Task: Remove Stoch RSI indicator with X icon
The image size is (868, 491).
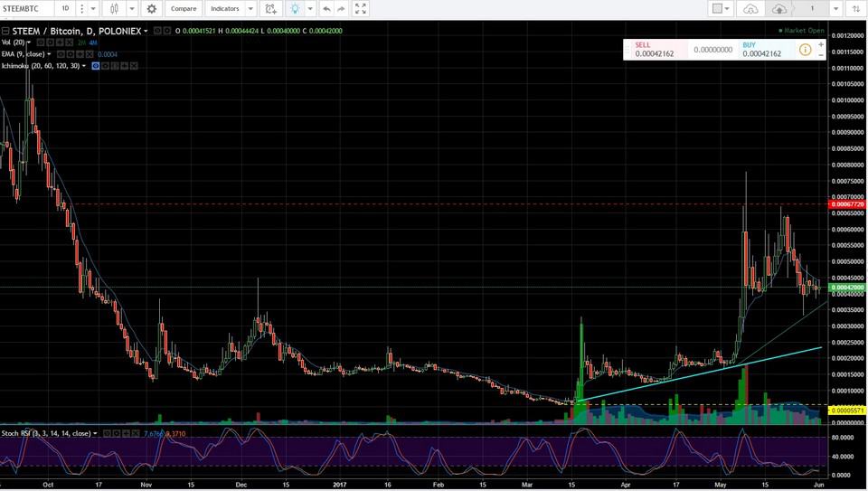Action: pos(135,433)
